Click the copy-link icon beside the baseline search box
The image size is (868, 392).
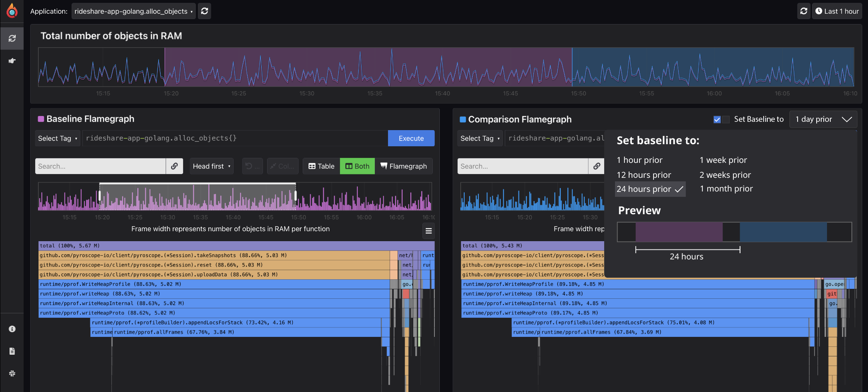[x=174, y=166]
